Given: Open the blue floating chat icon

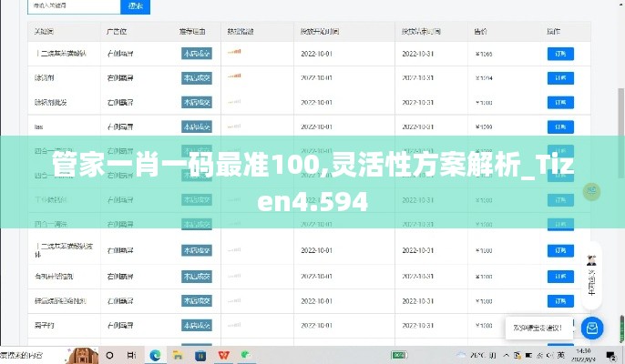Looking at the screenshot, I should (592, 328).
